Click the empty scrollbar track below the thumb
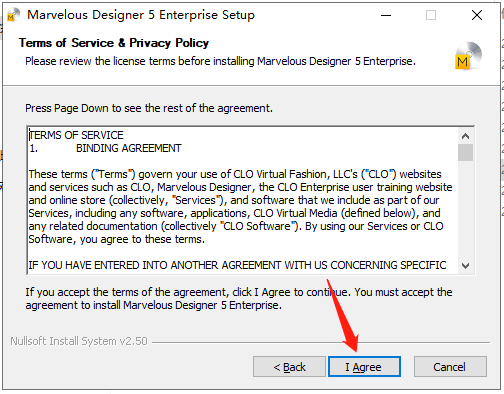This screenshot has width=504, height=394. pyautogui.click(x=465, y=210)
